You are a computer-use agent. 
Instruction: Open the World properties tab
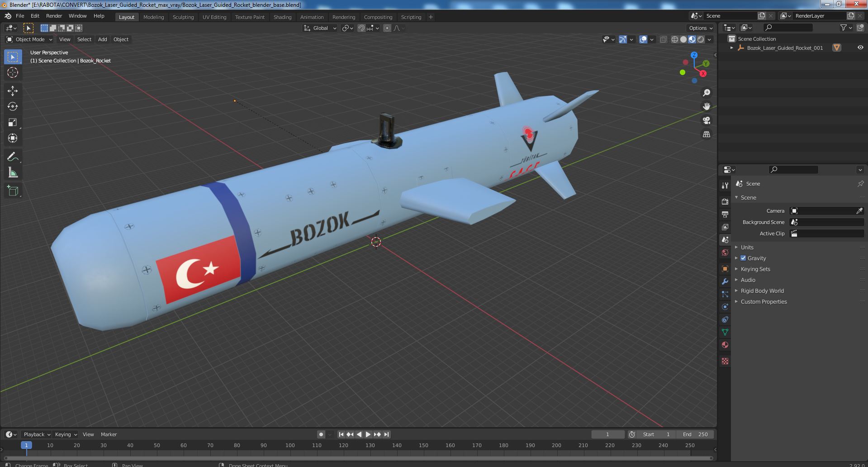coord(725,253)
